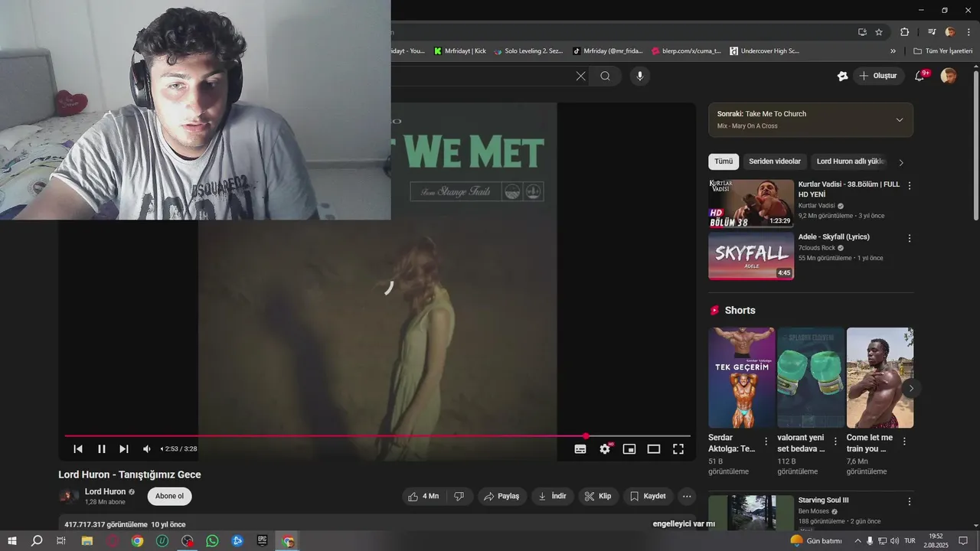The image size is (980, 551).
Task: Open the Serdar Aktolga Tek Geçerim short
Action: 742,378
